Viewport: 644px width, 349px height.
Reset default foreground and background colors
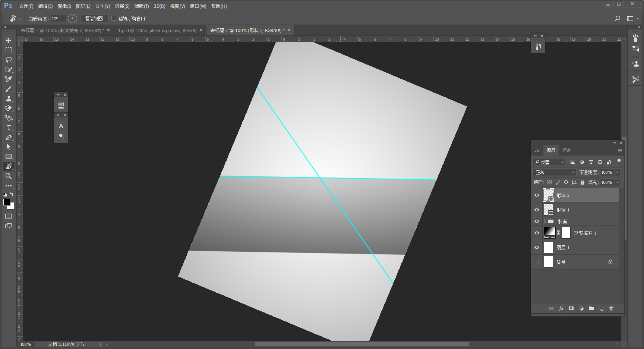pos(5,194)
